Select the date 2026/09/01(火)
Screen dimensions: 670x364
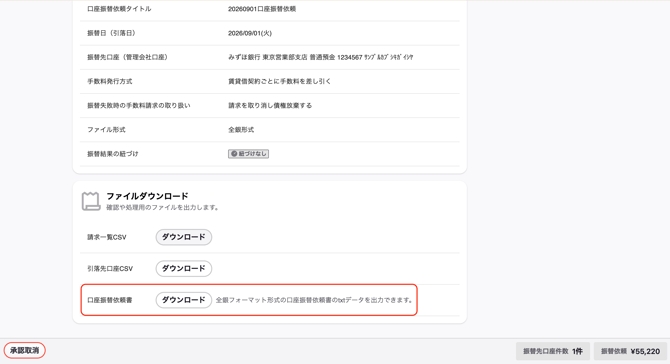coord(250,33)
